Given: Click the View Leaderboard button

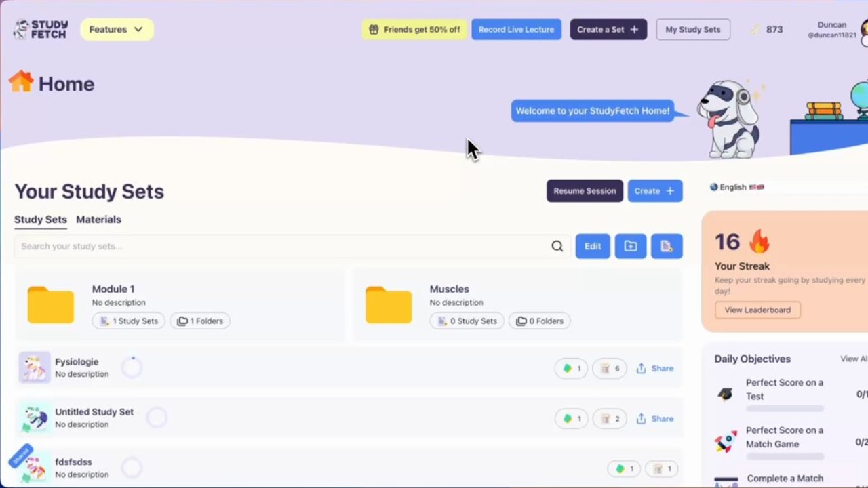Looking at the screenshot, I should [x=757, y=310].
